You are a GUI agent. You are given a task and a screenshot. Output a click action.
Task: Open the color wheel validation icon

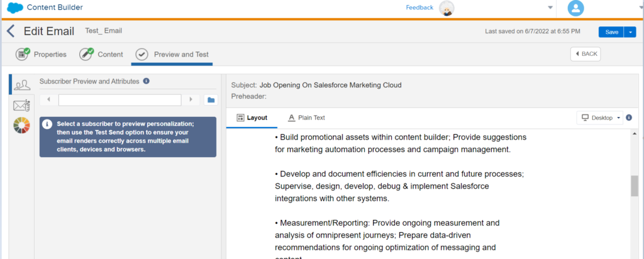pyautogui.click(x=22, y=125)
